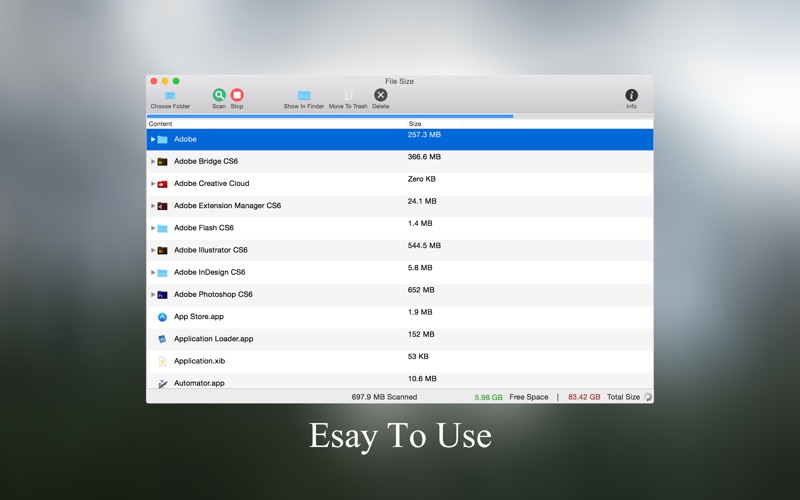
Task: Click the green 5.98 GB free space value
Action: [488, 397]
